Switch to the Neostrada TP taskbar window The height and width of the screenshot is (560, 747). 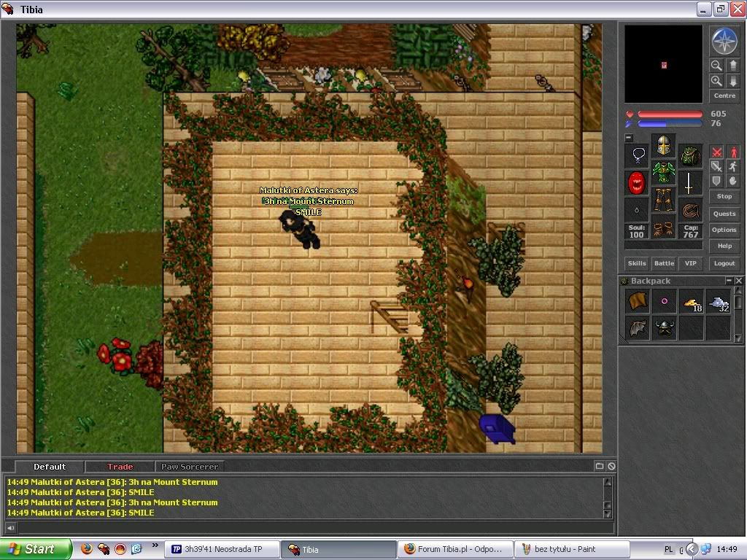(222, 550)
